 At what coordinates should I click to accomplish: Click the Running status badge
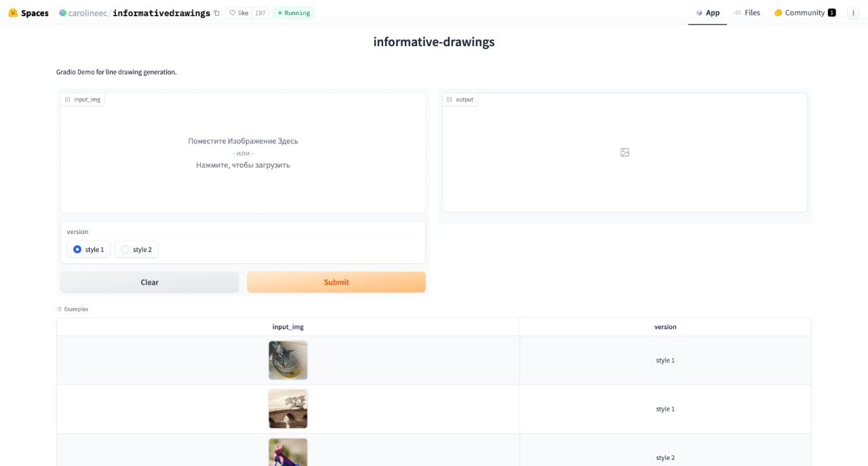pyautogui.click(x=294, y=13)
